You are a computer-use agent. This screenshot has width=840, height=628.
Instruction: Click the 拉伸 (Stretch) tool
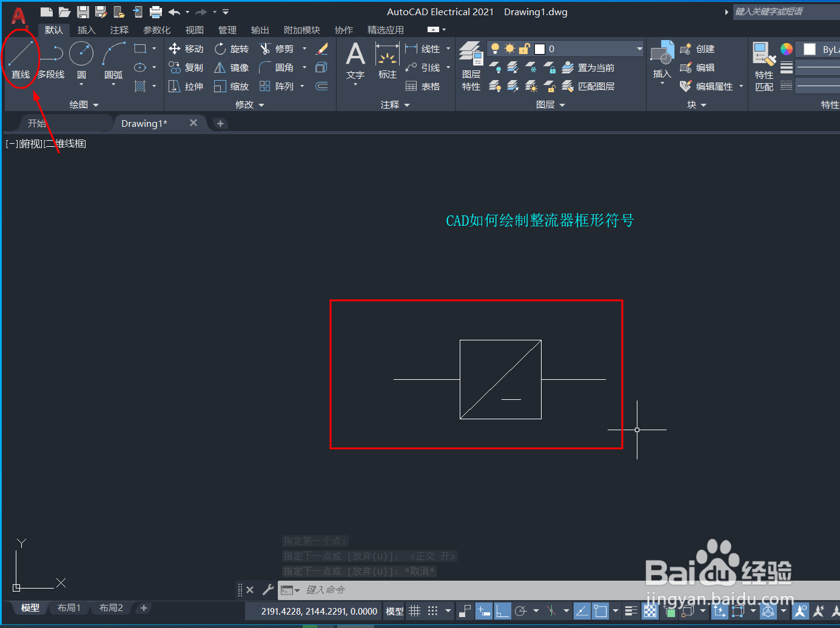tap(186, 86)
